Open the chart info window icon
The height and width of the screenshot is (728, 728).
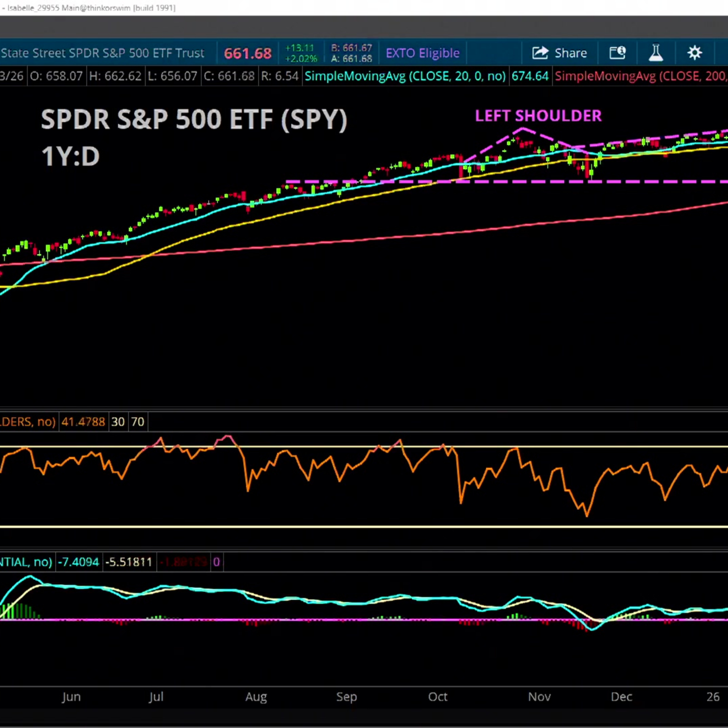point(617,53)
